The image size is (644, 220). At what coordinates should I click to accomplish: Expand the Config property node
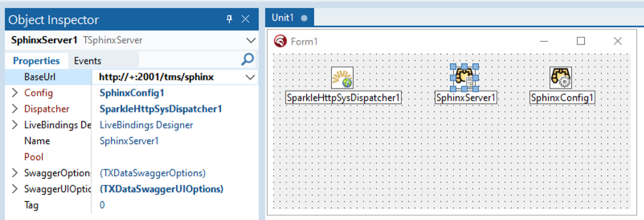(14, 93)
